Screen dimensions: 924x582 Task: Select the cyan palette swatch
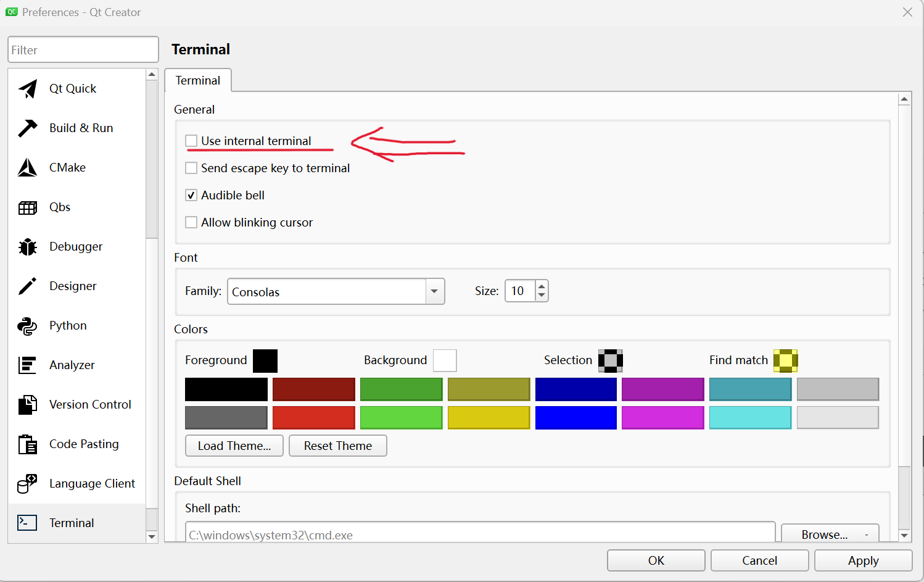coord(751,417)
